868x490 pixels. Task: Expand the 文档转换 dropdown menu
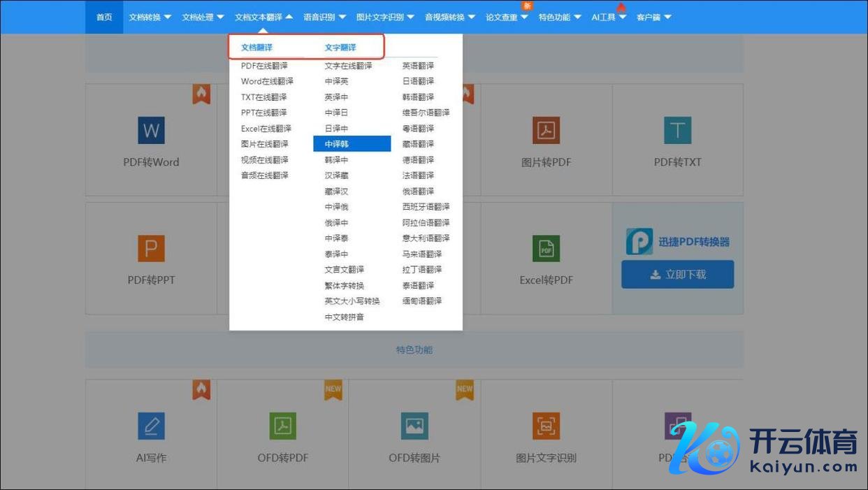[150, 17]
